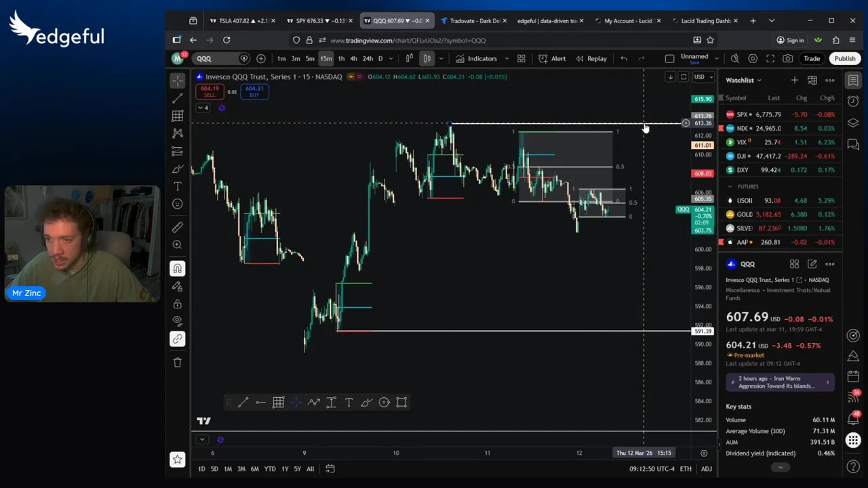Screen dimensions: 868x488
Task: Select the ruler measure tool
Action: point(178,228)
